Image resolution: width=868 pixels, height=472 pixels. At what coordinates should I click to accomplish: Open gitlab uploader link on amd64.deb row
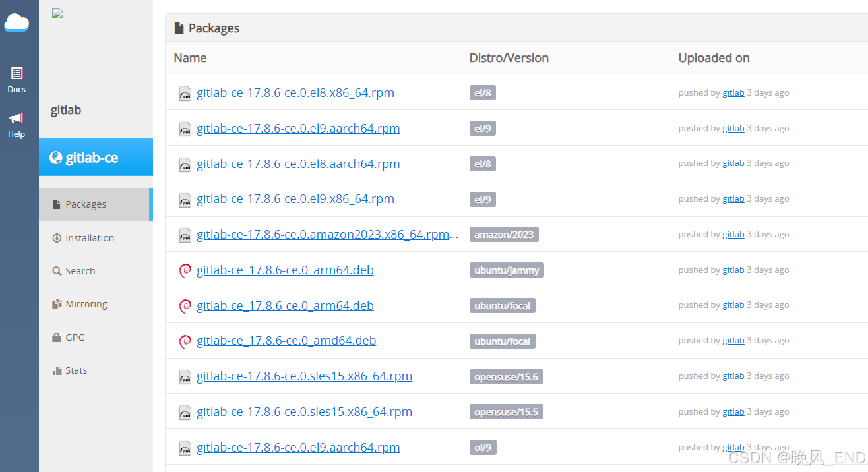click(x=733, y=341)
